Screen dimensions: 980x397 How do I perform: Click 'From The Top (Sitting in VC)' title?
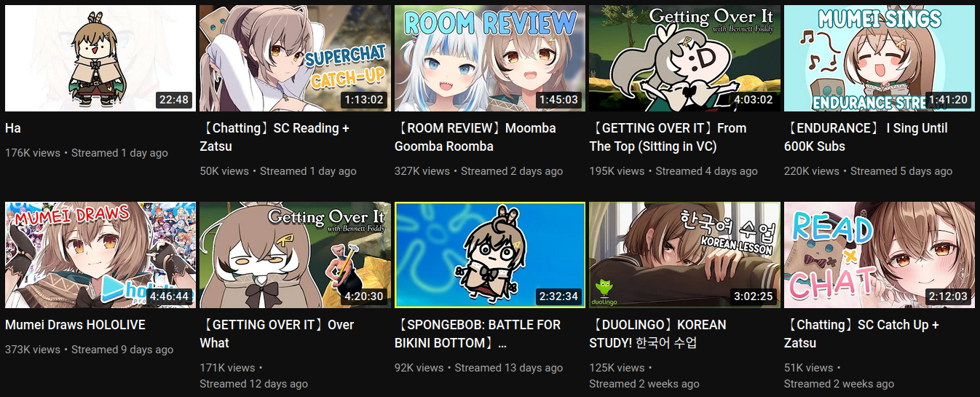[668, 137]
